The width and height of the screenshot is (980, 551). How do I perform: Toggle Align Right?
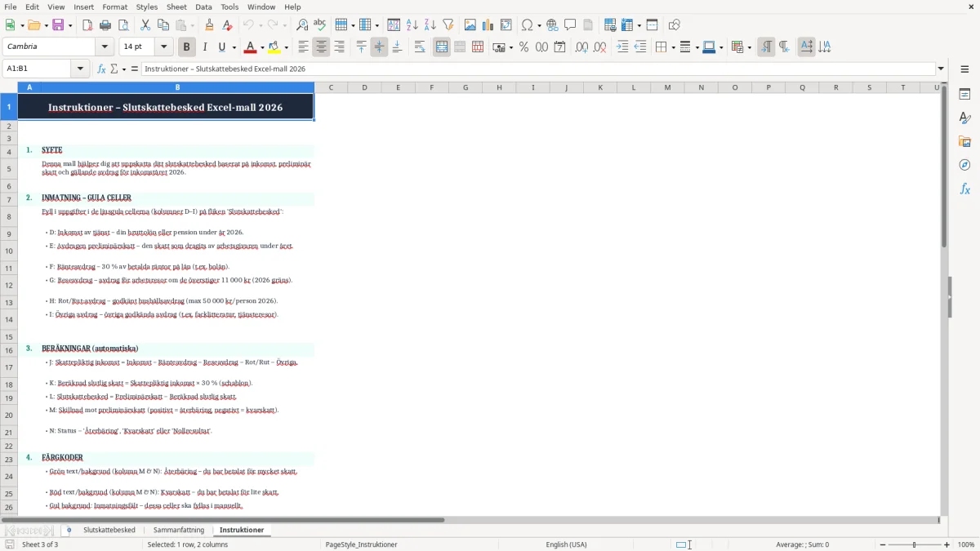(x=339, y=47)
